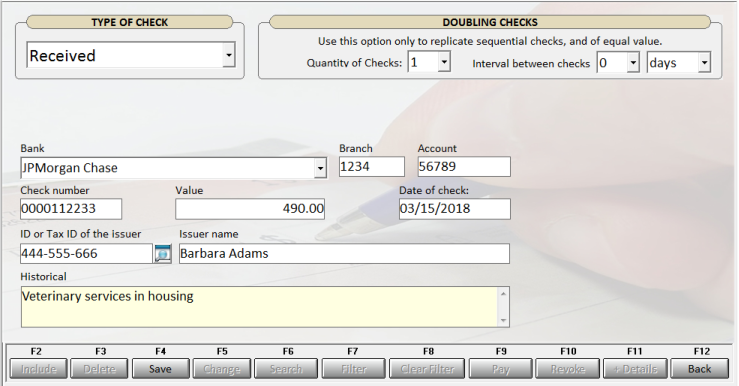Open the Type of Check dropdown

coord(229,55)
